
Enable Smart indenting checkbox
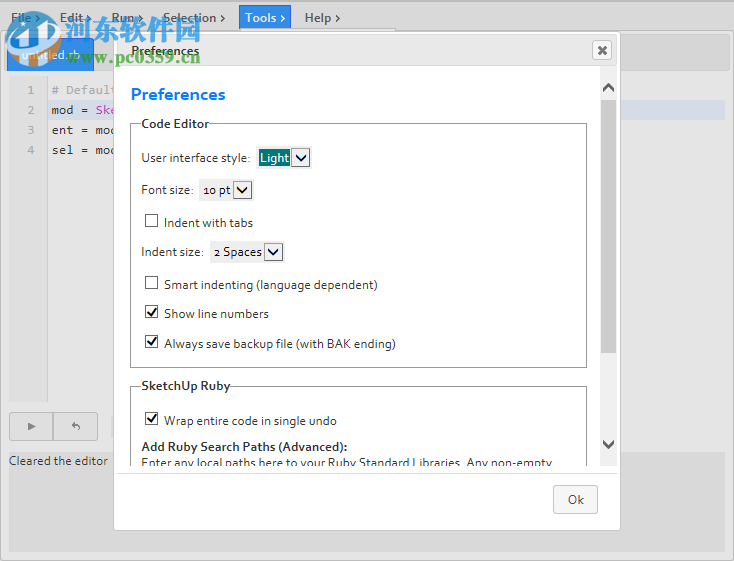pyautogui.click(x=151, y=283)
